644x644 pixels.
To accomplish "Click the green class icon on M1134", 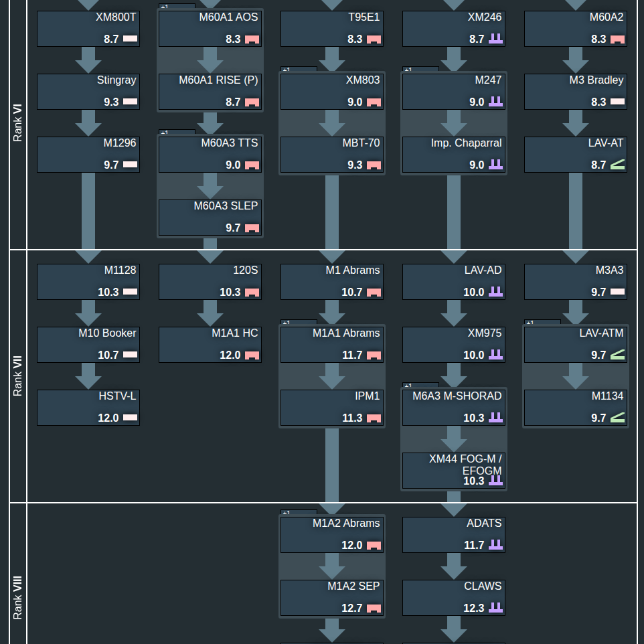I will coord(617,418).
